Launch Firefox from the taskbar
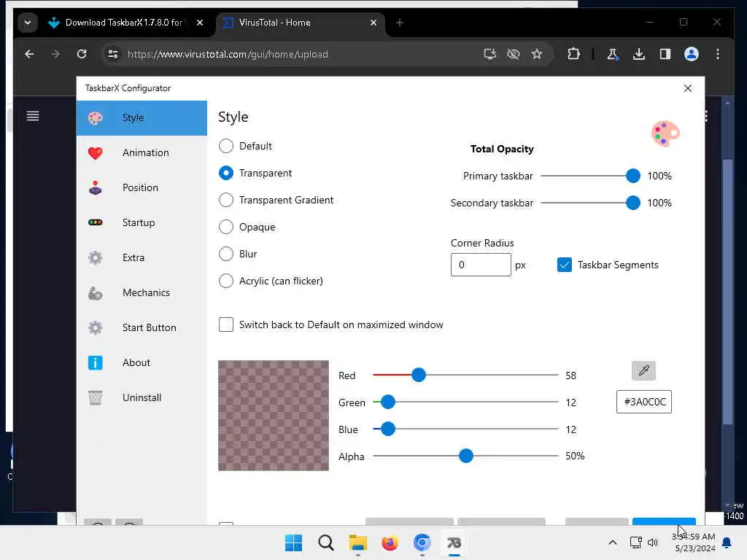The image size is (747, 560). pos(390,542)
